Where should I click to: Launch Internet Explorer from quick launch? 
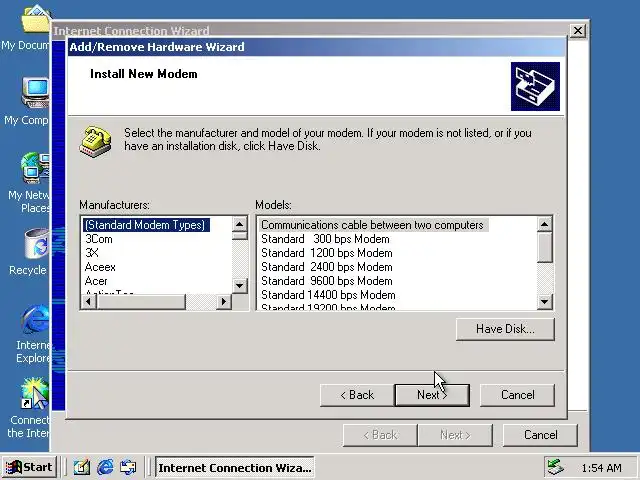pyautogui.click(x=105, y=467)
